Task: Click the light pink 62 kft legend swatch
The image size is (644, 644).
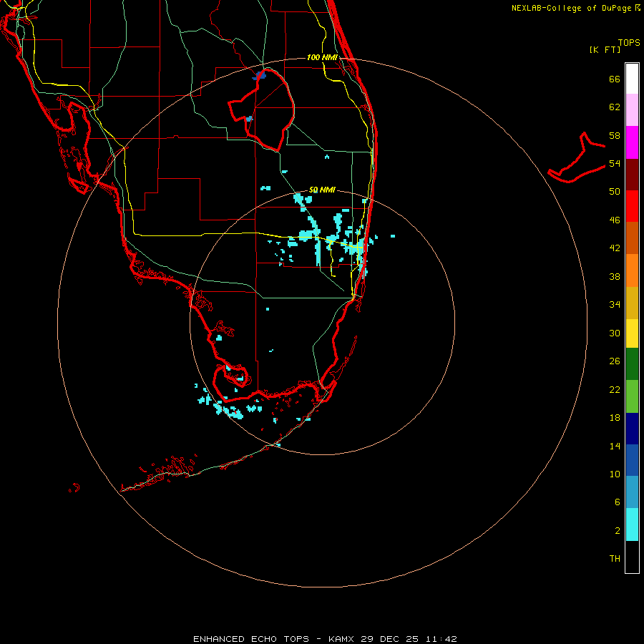Action: [632, 110]
